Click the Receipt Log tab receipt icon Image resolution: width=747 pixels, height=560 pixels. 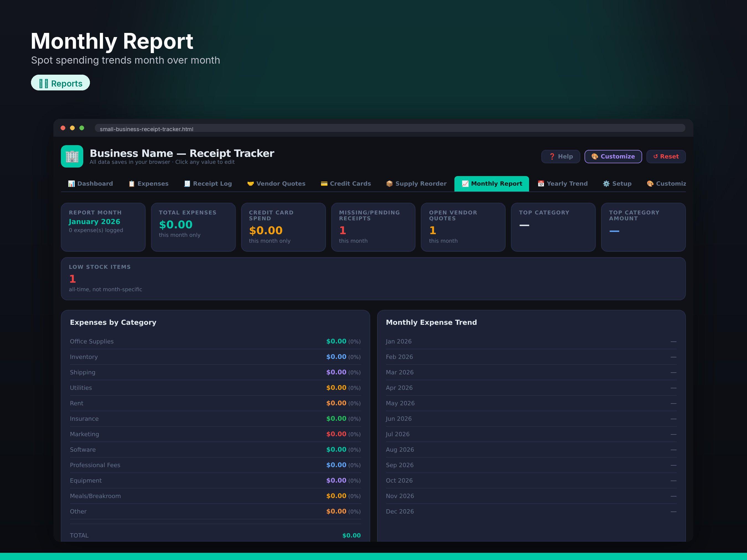pyautogui.click(x=187, y=184)
